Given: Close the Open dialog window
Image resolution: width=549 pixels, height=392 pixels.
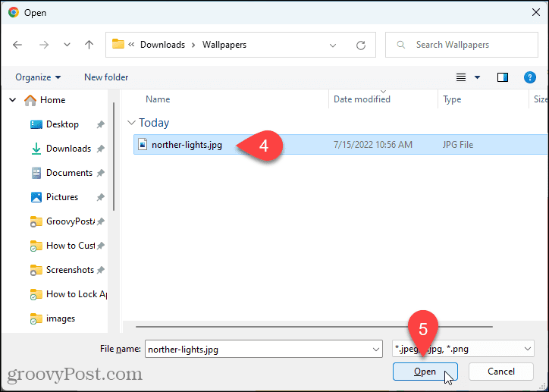Looking at the screenshot, I should coord(535,13).
